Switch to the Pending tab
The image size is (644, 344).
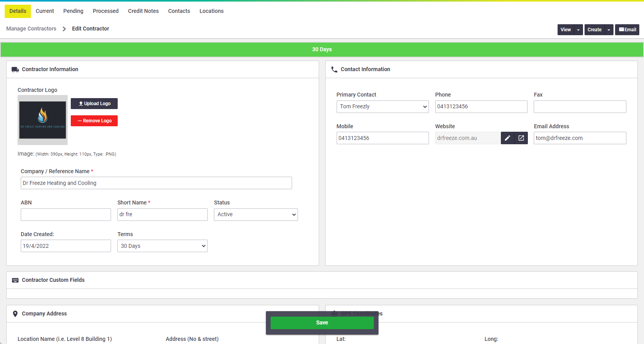pyautogui.click(x=73, y=11)
